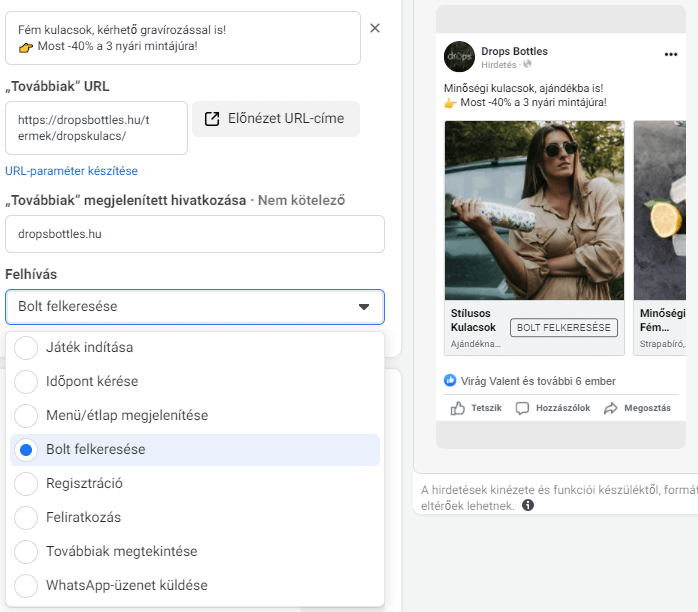Image resolution: width=698 pixels, height=612 pixels.
Task: Click Drops Bottles profile avatar
Action: point(459,57)
